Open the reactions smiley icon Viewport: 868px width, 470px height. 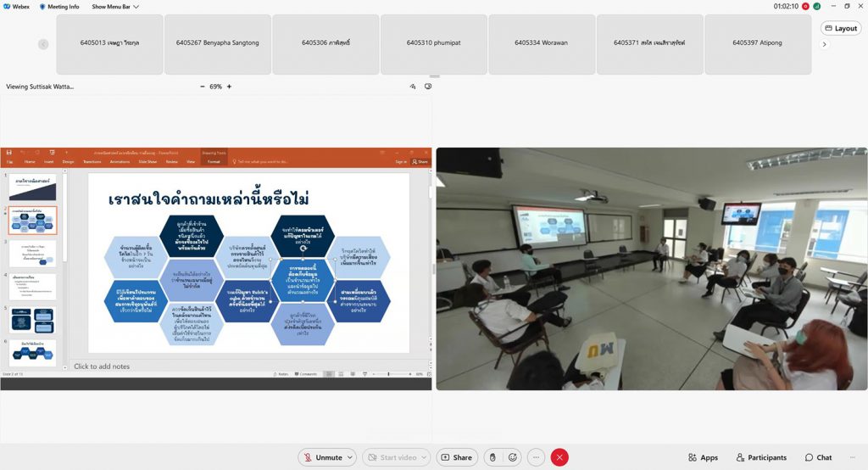coord(513,457)
